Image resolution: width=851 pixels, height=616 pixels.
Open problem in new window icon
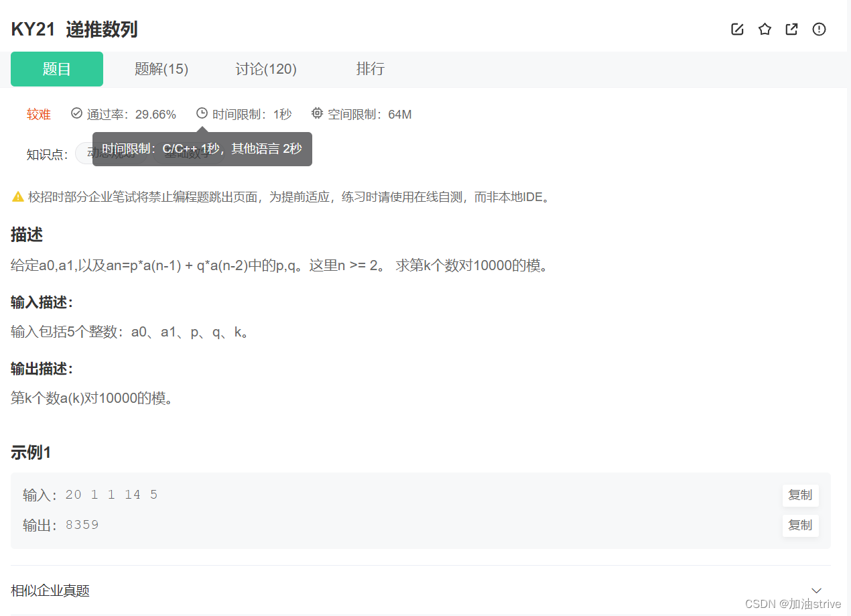click(x=791, y=29)
